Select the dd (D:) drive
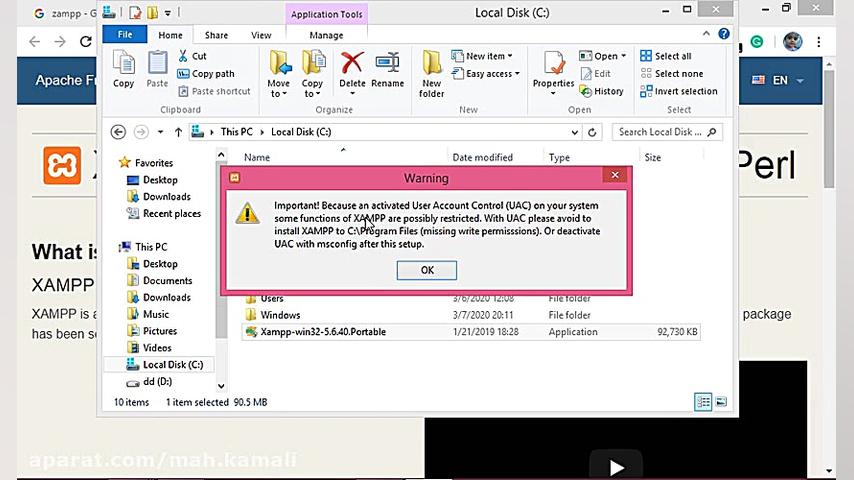This screenshot has width=854, height=480. [x=149, y=382]
